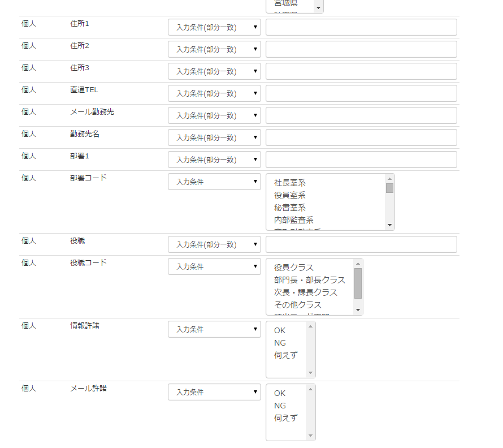
Task: Expand the 部署コード 入力条件 dropdown
Action: pos(214,182)
